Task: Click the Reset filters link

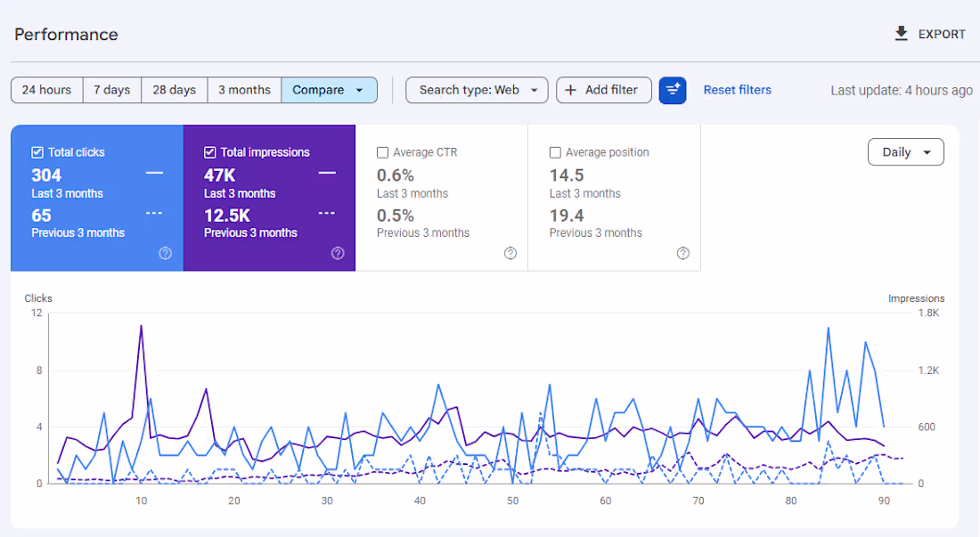Action: point(738,90)
